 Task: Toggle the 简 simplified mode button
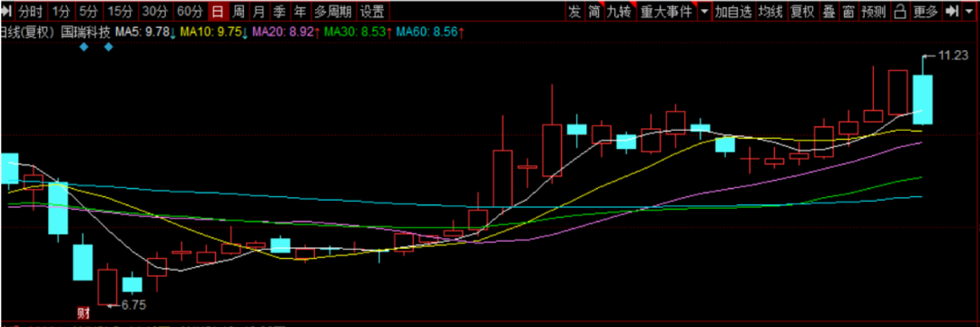[595, 11]
